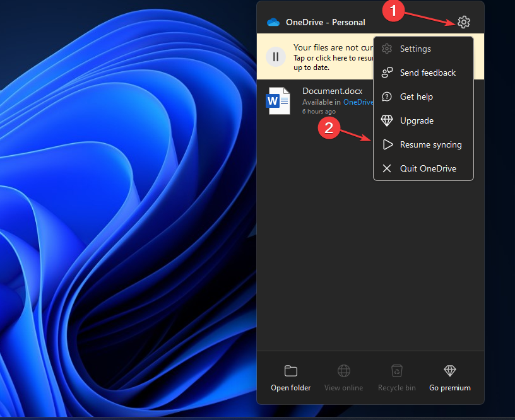Click the View online button
Viewport: 515px width, 420px height.
343,378
